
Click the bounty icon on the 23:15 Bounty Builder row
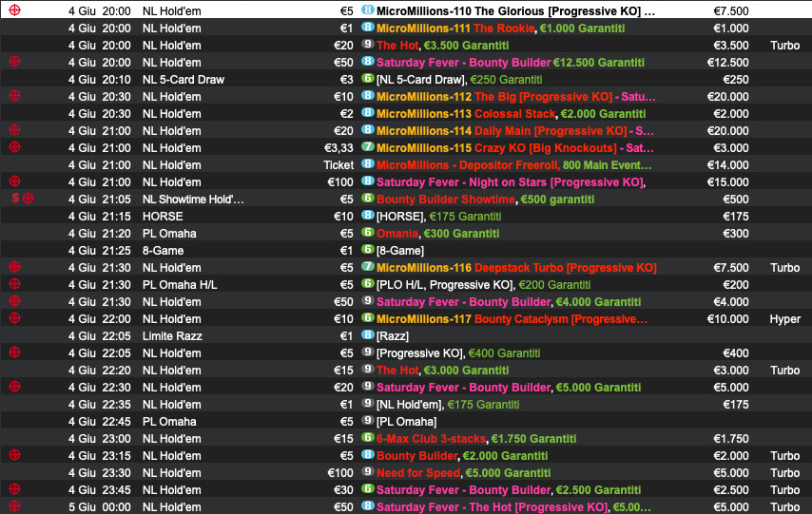(14, 454)
